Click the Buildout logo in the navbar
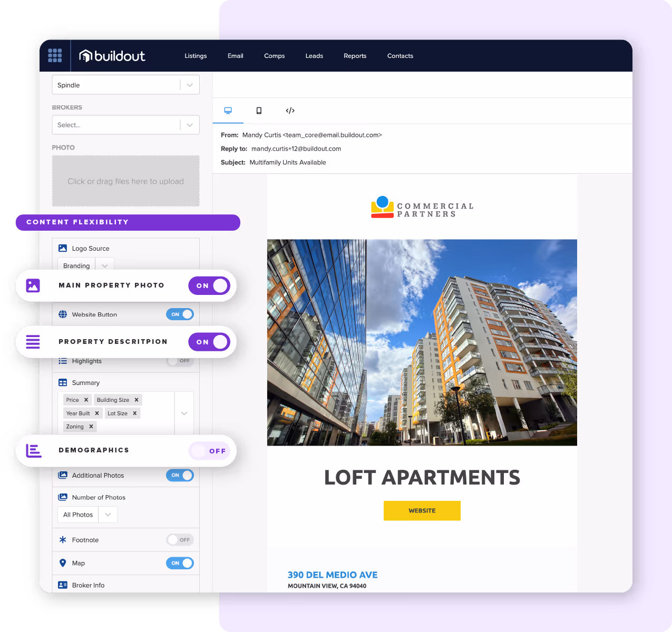 pos(112,55)
